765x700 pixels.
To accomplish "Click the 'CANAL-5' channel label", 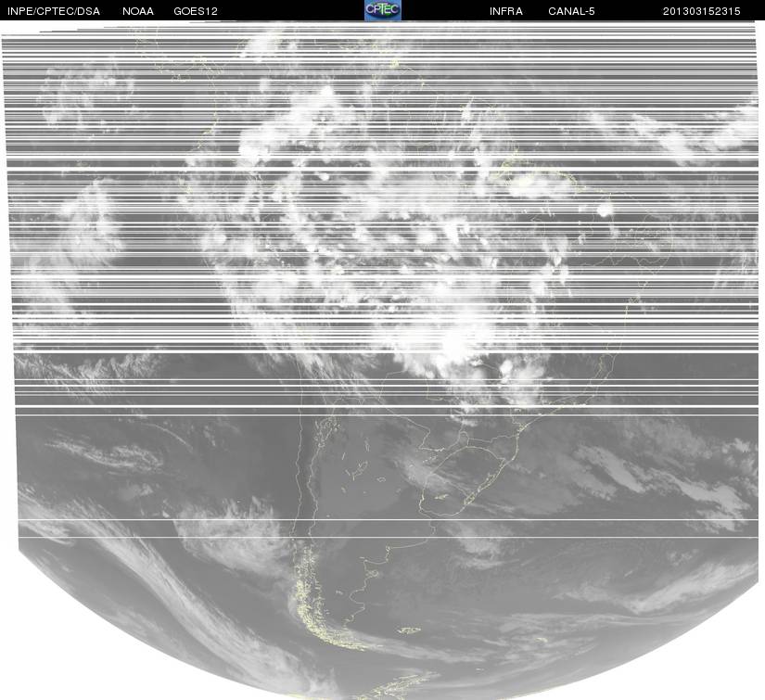I will click(571, 11).
